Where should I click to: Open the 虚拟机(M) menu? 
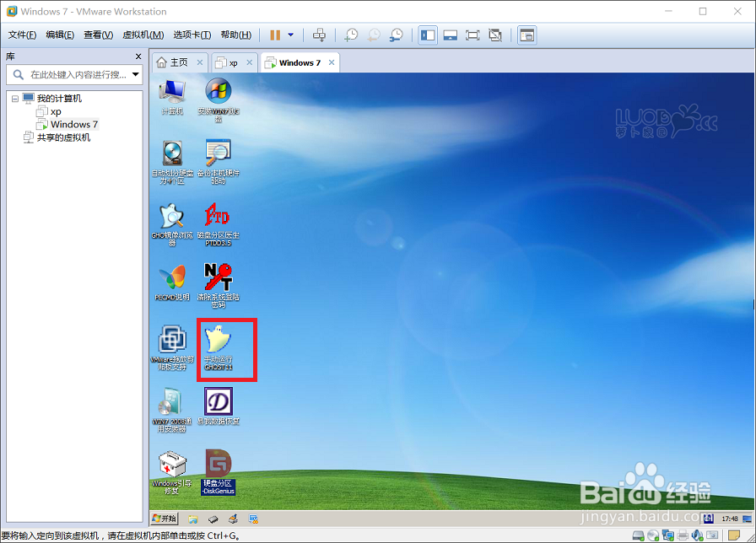(143, 35)
